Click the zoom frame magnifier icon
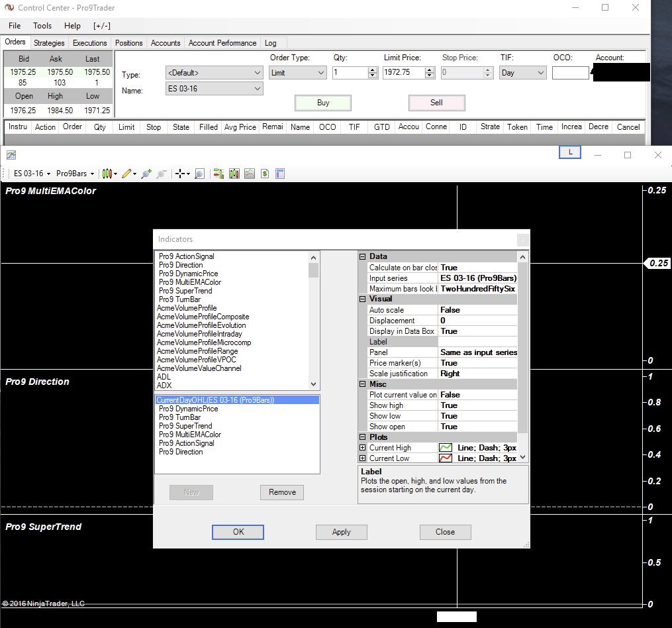Screen dimensions: 672x628 click(200, 174)
